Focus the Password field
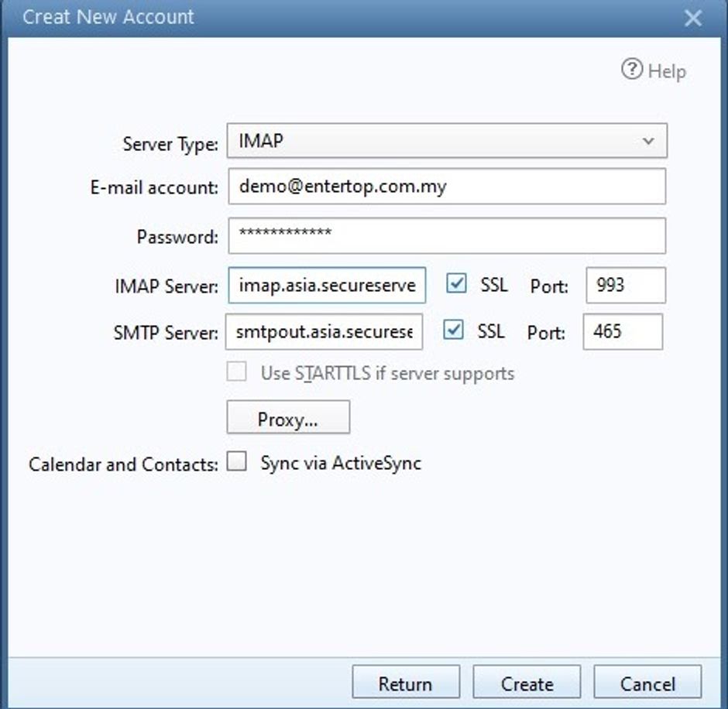728x709 pixels. (446, 236)
